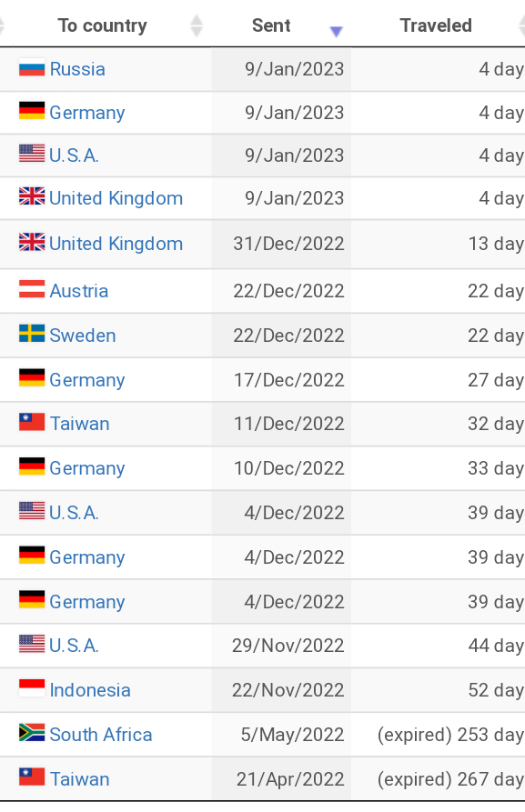Click the Sweden flag icon
Screen dimensions: 525x812
click(32, 334)
